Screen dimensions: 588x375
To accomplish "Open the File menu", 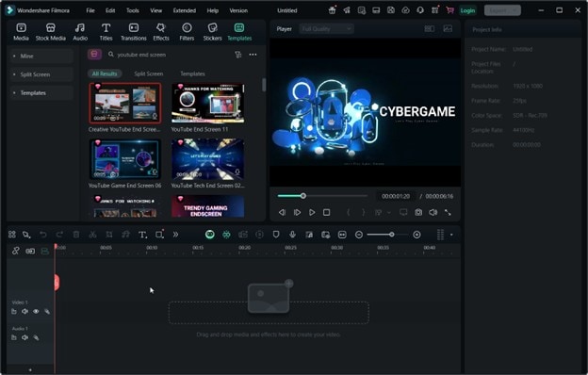I will coord(90,10).
